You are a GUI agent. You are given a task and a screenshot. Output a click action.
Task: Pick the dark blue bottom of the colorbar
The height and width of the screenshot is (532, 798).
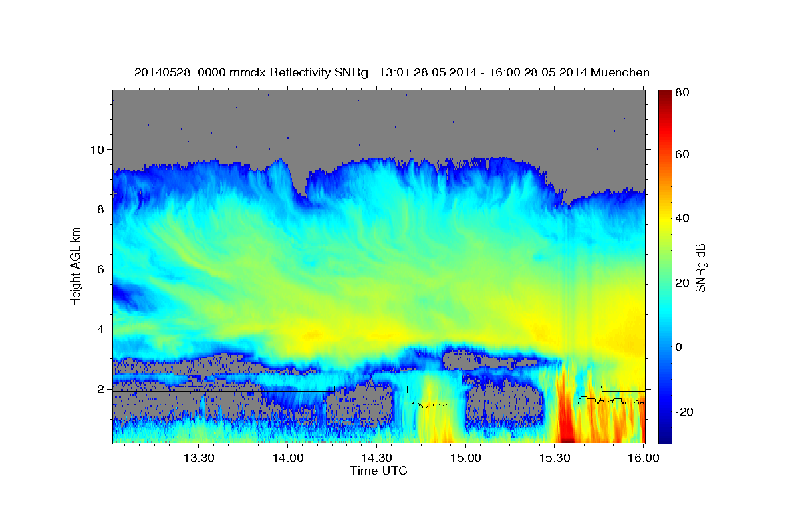[x=665, y=436]
